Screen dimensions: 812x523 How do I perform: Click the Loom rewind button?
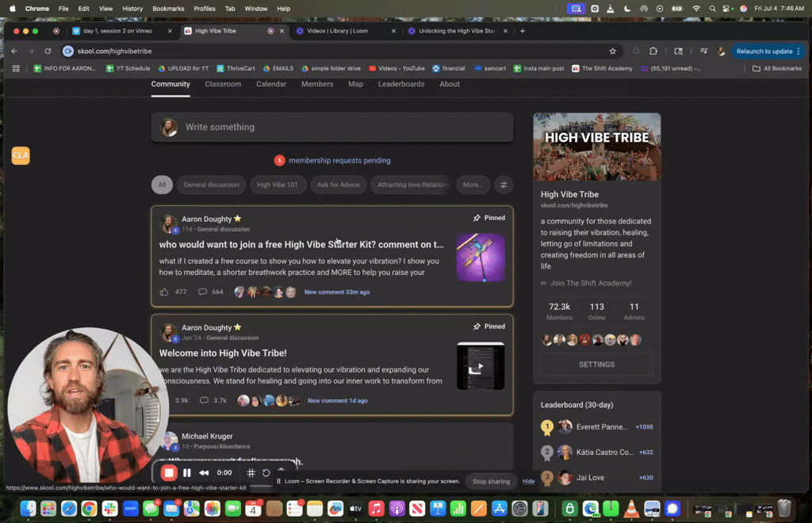point(204,472)
